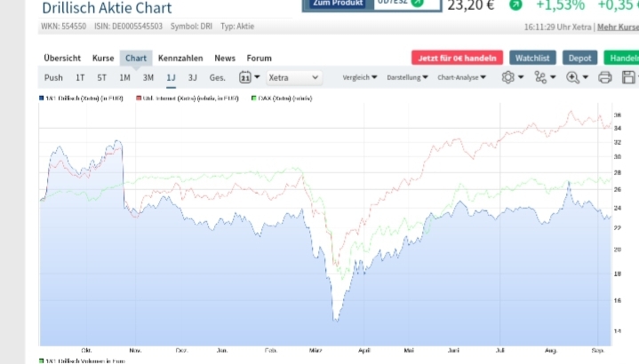
Task: Open the Übersicht tab
Action: [62, 58]
